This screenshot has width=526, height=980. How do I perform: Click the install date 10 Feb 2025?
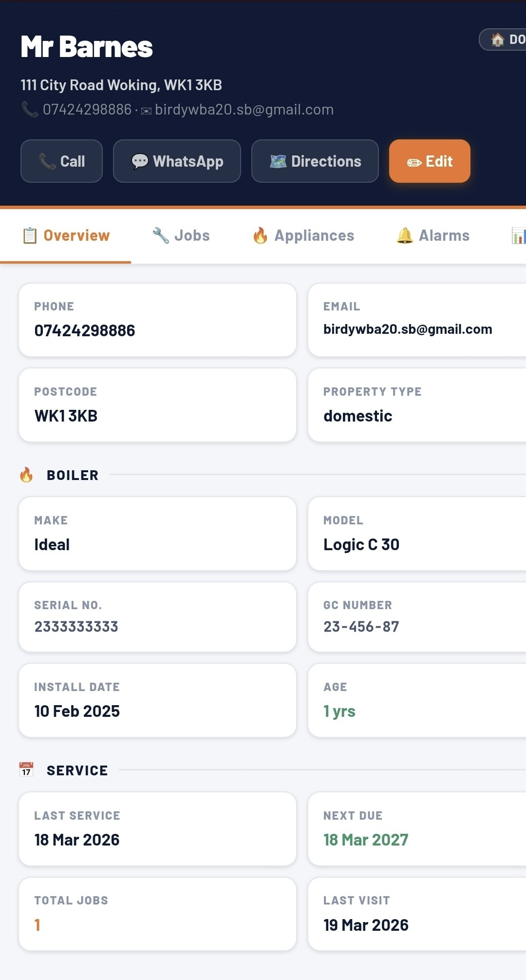77,711
